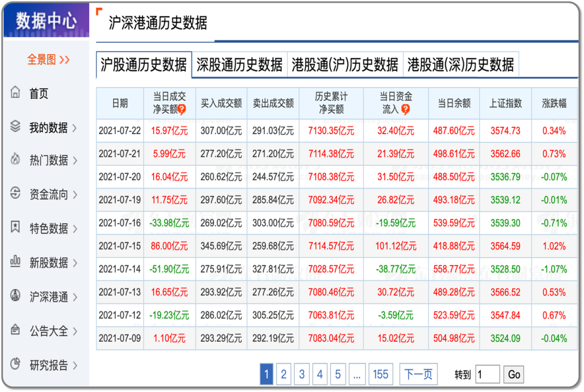The width and height of the screenshot is (584, 392).
Task: Open 资金流向 in the sidebar
Action: click(49, 194)
